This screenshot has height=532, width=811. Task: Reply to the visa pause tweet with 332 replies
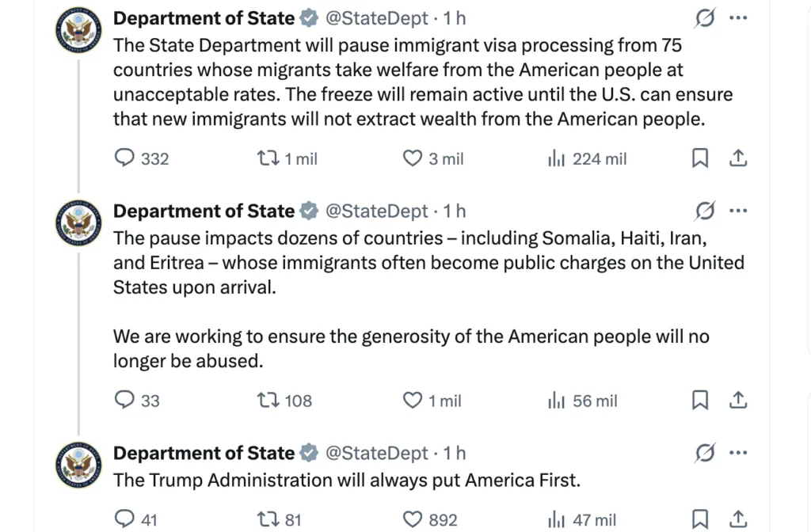(x=125, y=158)
